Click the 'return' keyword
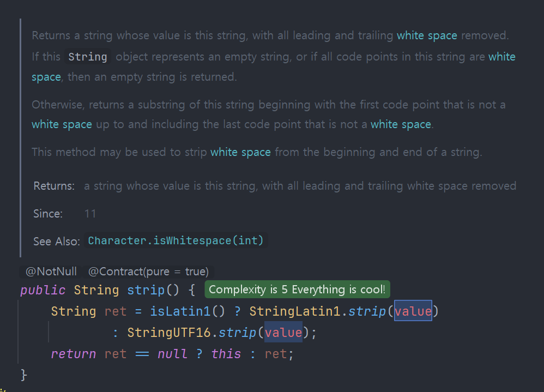The height and width of the screenshot is (392, 544). [x=73, y=354]
